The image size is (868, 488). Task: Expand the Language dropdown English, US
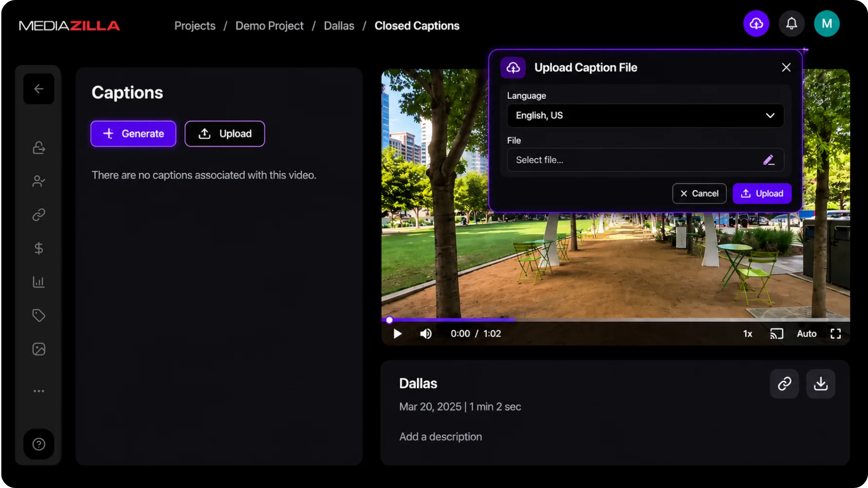coord(645,116)
